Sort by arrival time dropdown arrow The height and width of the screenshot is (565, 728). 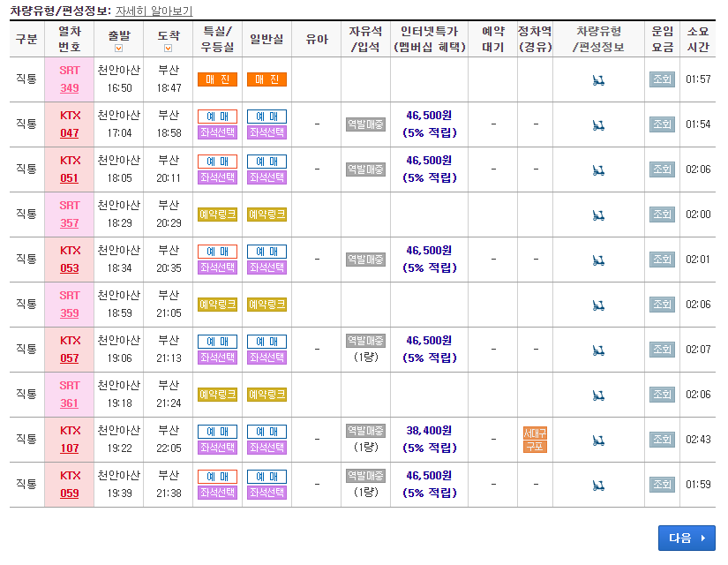[168, 49]
